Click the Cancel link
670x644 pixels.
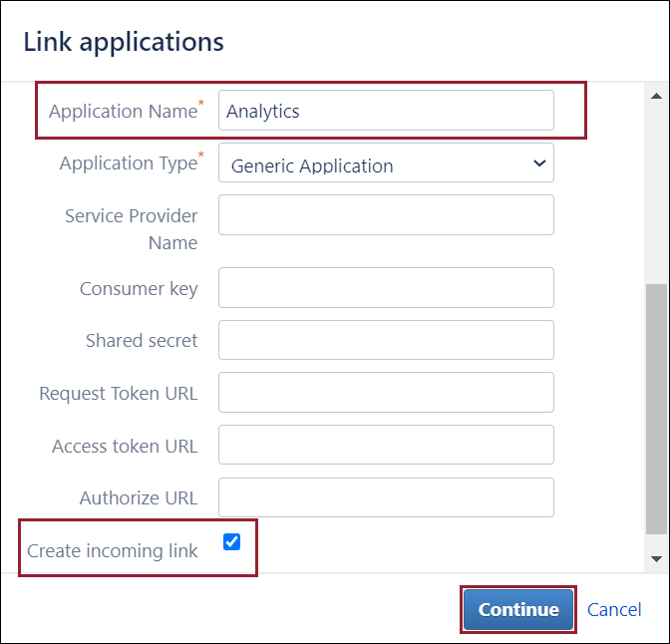click(614, 609)
